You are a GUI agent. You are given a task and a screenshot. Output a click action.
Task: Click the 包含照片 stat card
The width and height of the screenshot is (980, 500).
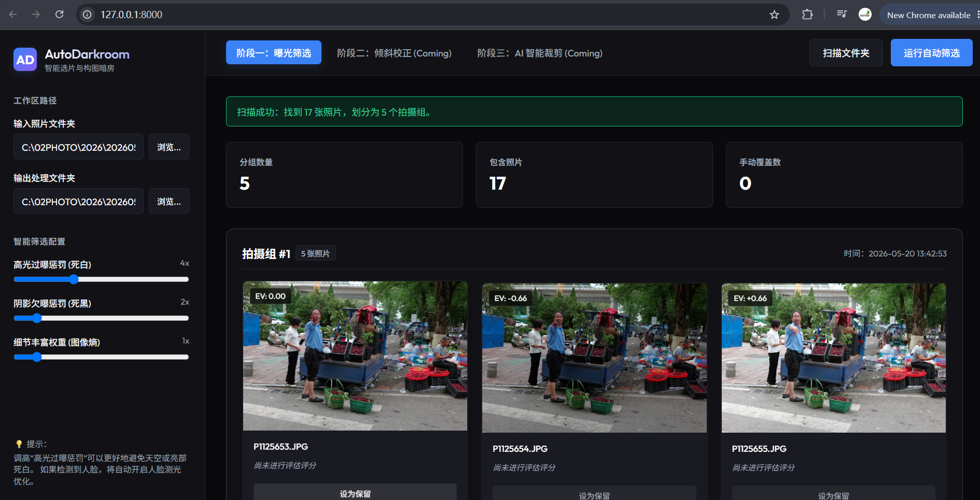(x=594, y=175)
